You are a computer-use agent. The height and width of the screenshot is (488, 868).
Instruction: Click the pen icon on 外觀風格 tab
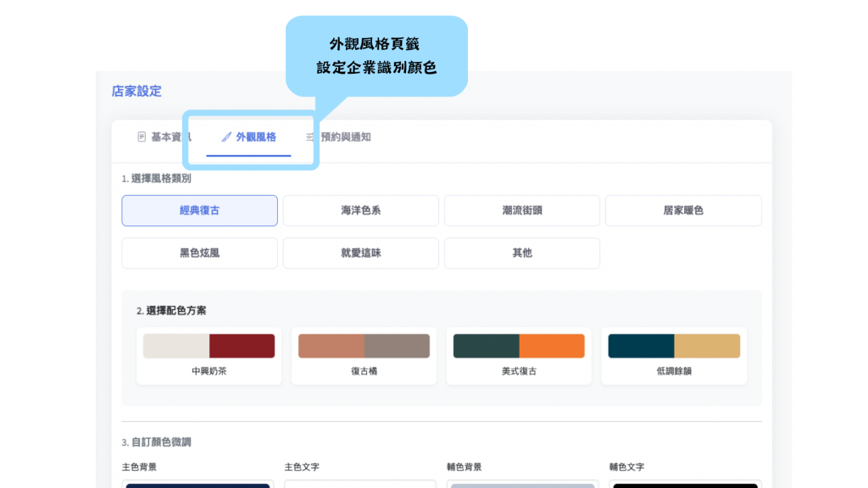(226, 136)
